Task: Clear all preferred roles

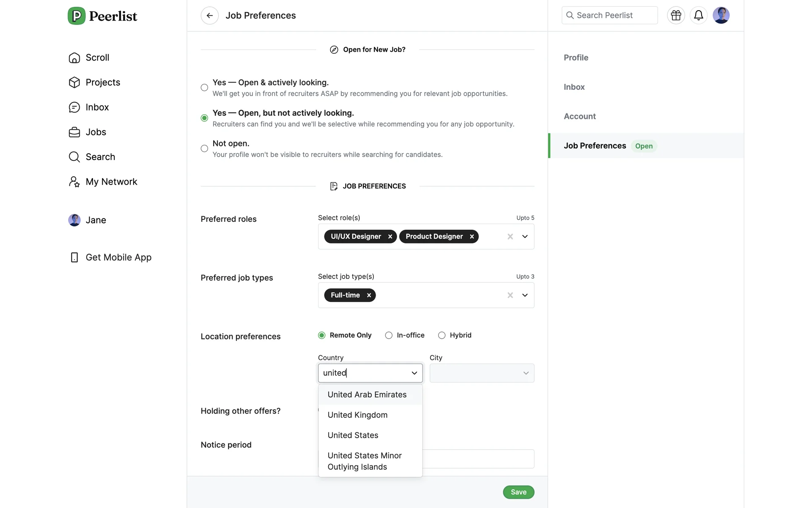Action: coord(510,237)
